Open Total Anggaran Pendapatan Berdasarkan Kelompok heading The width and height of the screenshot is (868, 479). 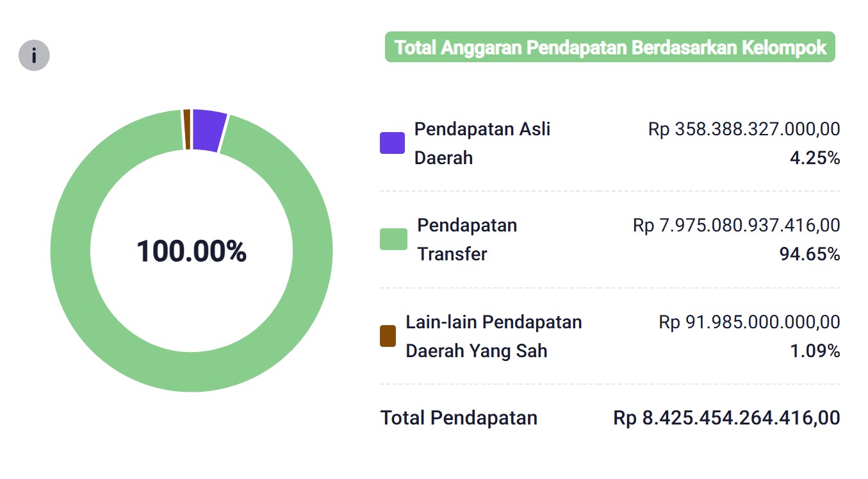610,47
